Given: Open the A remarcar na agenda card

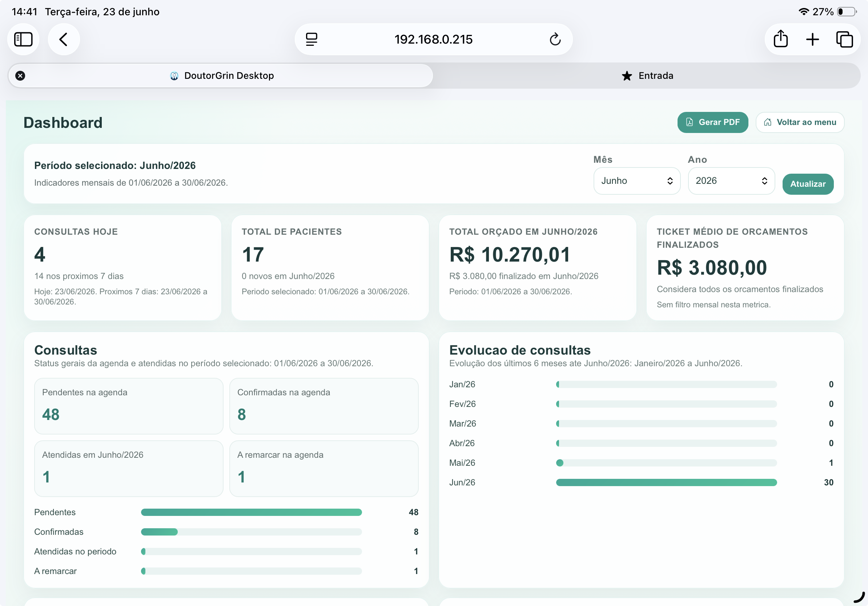Looking at the screenshot, I should pyautogui.click(x=324, y=468).
